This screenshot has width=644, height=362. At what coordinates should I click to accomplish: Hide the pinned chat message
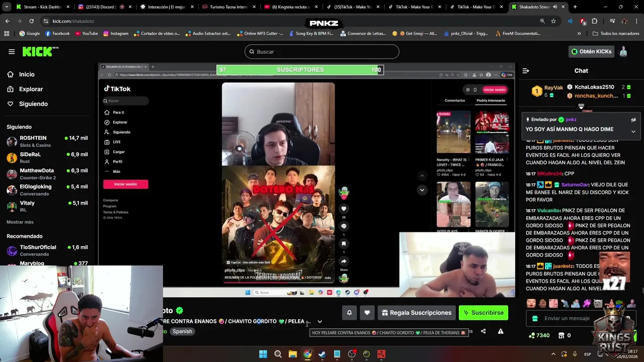633,120
